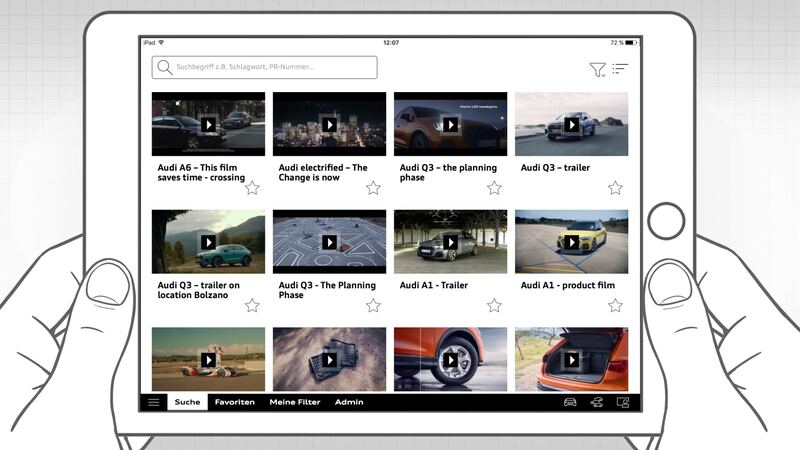Open title 'Audi A1 - Trailer'
Screen dimensions: 800x450
tap(434, 285)
